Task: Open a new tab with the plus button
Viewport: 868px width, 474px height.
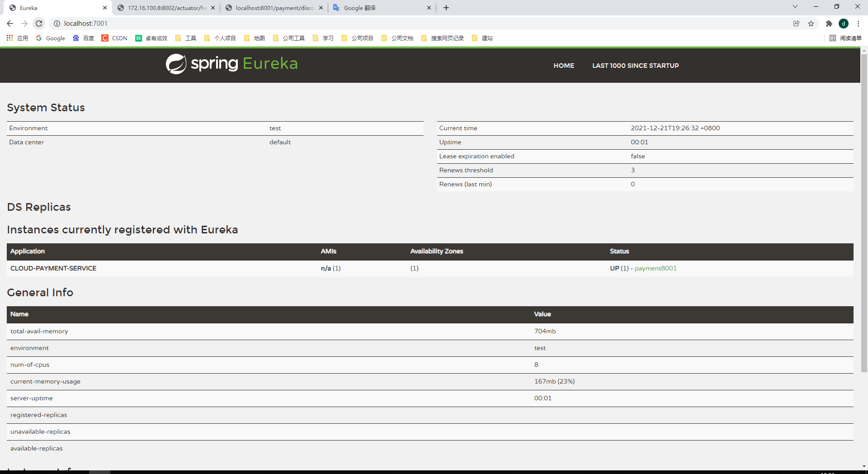Action: (446, 8)
